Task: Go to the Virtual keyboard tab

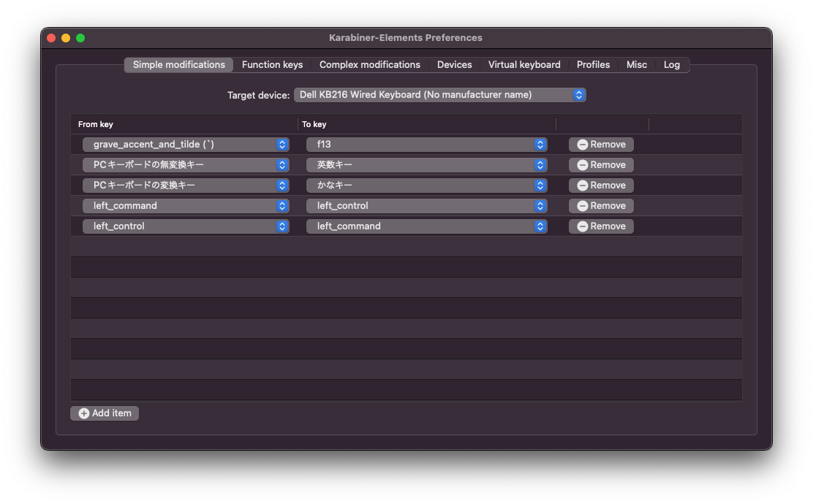Action: click(524, 65)
